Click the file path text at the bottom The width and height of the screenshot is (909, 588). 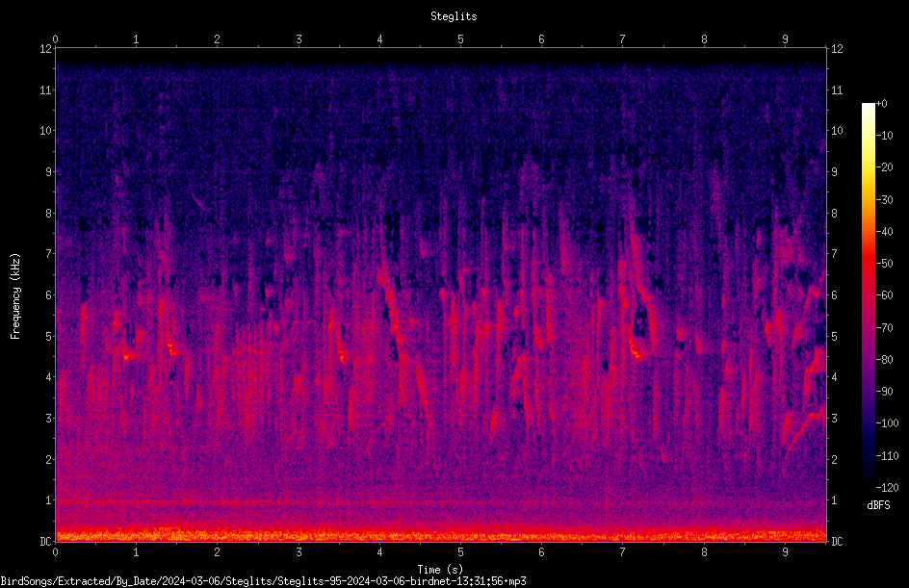coord(263,580)
